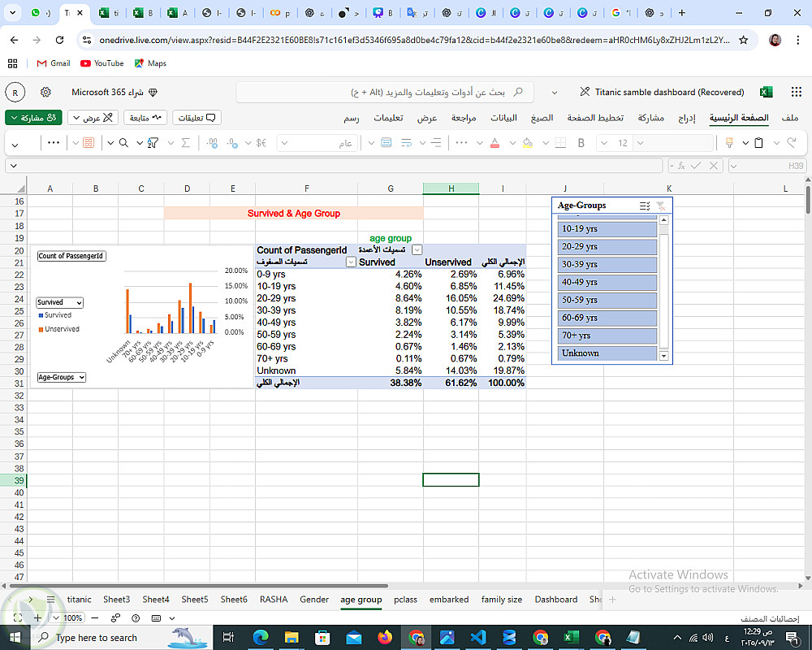
Task: Cancel formula entry with X icon
Action: [x=714, y=166]
